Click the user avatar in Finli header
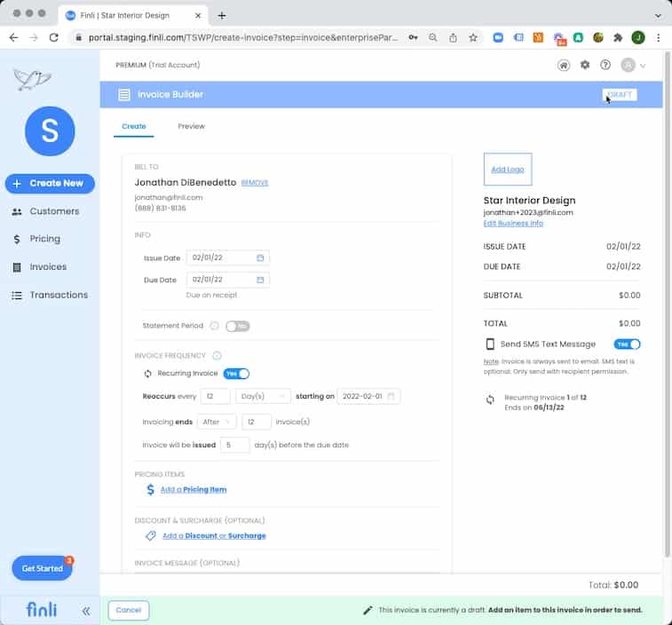The height and width of the screenshot is (625, 672). click(x=628, y=65)
